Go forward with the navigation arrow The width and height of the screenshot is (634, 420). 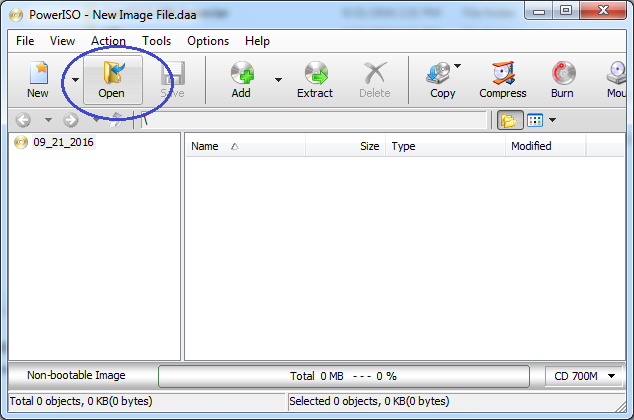coord(71,120)
